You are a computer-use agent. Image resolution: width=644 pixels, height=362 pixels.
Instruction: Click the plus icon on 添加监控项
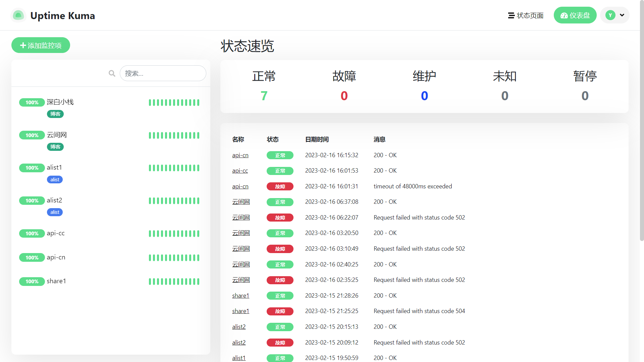point(23,45)
